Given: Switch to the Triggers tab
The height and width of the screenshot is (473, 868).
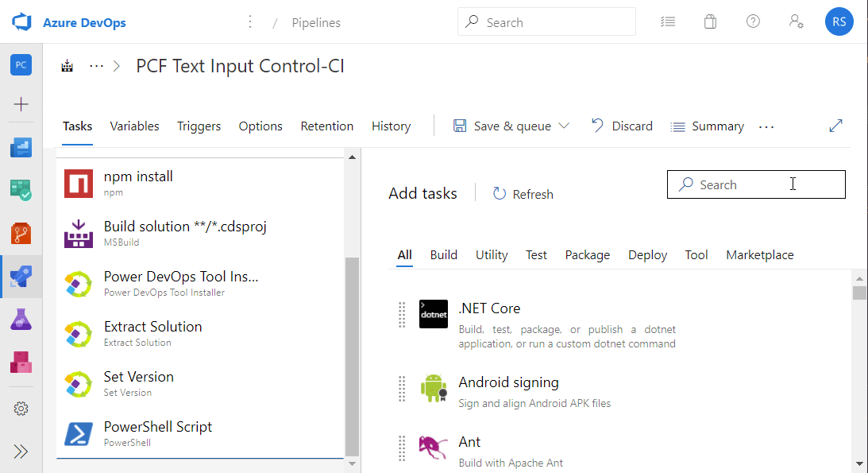Looking at the screenshot, I should pos(199,126).
